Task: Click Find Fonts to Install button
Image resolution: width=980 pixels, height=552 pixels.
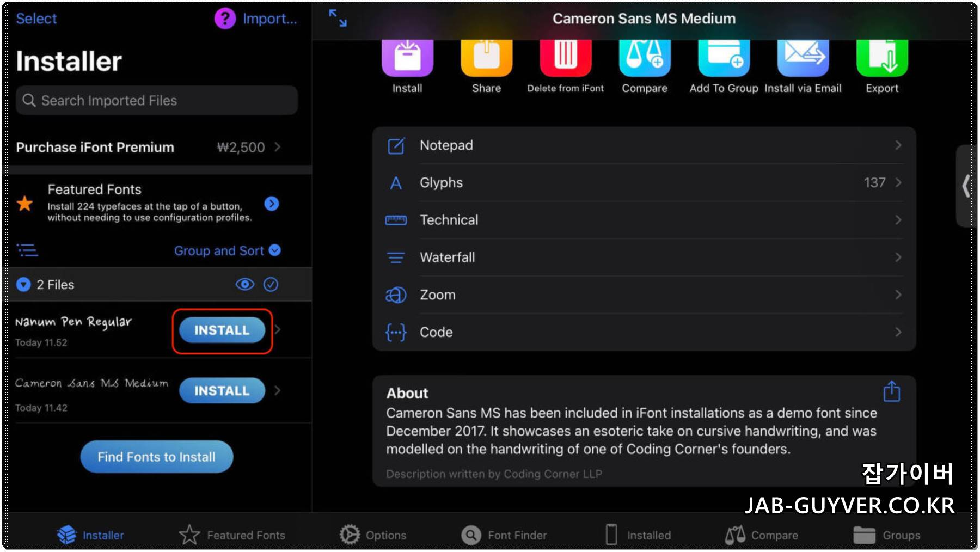Action: coord(157,457)
